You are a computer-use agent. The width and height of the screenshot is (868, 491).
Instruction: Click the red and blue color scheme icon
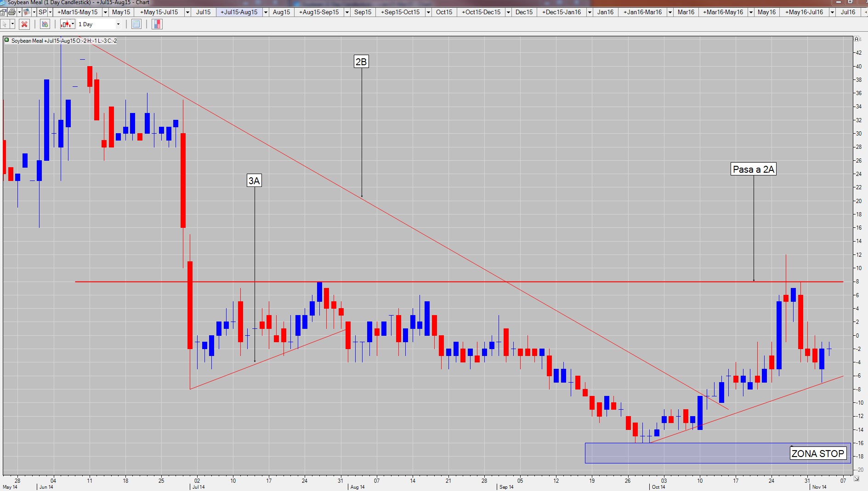(x=157, y=24)
